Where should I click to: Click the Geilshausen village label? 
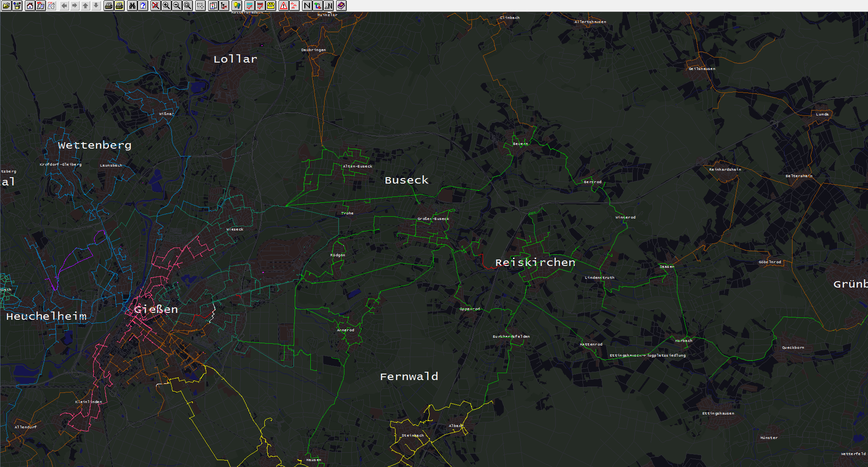pyautogui.click(x=702, y=69)
